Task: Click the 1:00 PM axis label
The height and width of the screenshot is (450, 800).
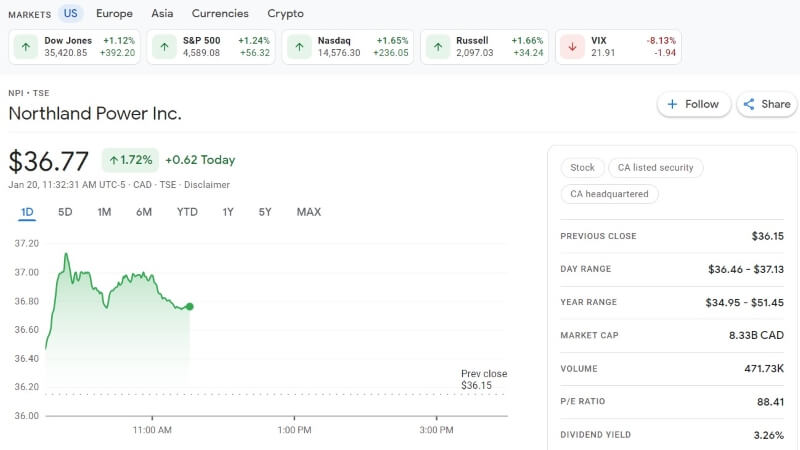Action: point(294,430)
